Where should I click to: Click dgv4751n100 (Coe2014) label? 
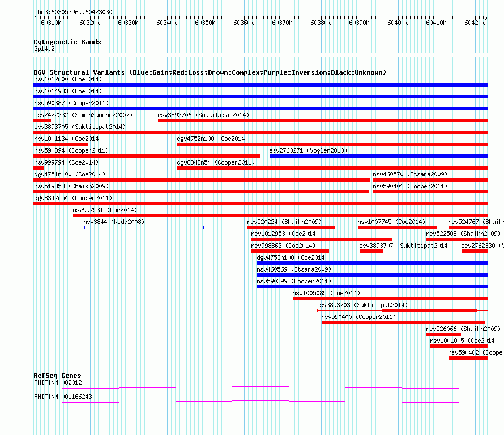tap(70, 174)
